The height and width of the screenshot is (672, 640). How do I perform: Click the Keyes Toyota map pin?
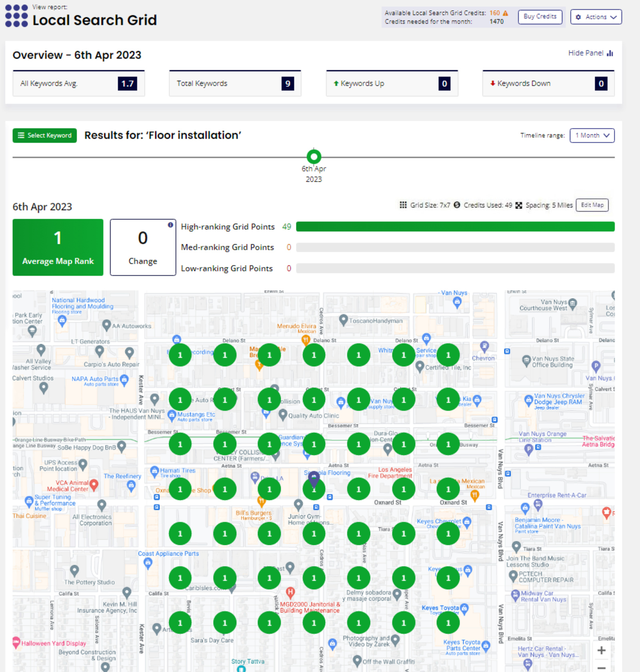click(x=464, y=608)
